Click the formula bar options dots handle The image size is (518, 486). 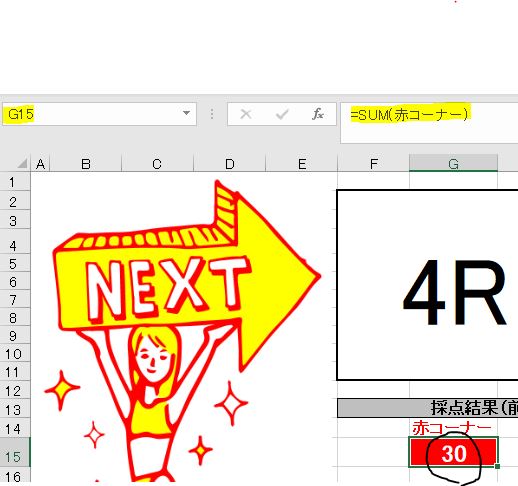(212, 114)
